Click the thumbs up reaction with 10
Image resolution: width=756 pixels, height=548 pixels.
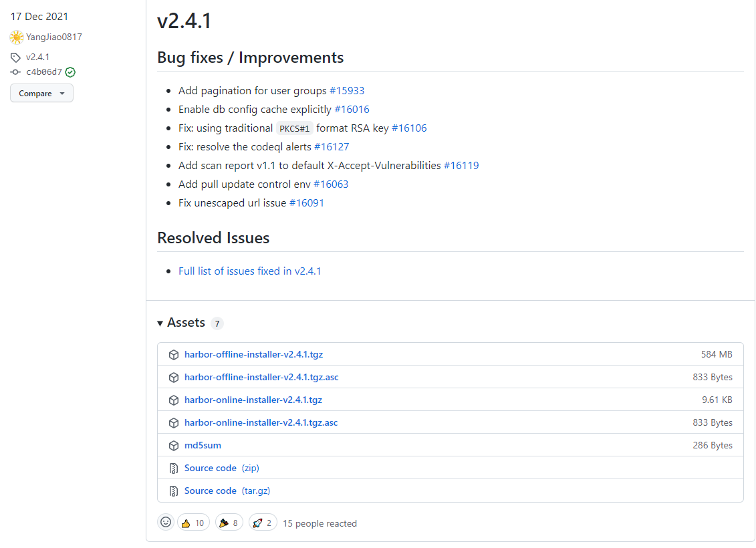pyautogui.click(x=193, y=523)
